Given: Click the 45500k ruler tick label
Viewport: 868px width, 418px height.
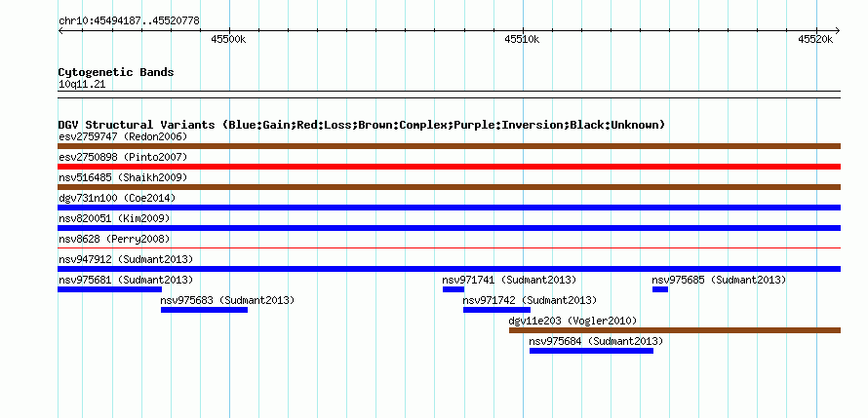Looking at the screenshot, I should pyautogui.click(x=228, y=39).
